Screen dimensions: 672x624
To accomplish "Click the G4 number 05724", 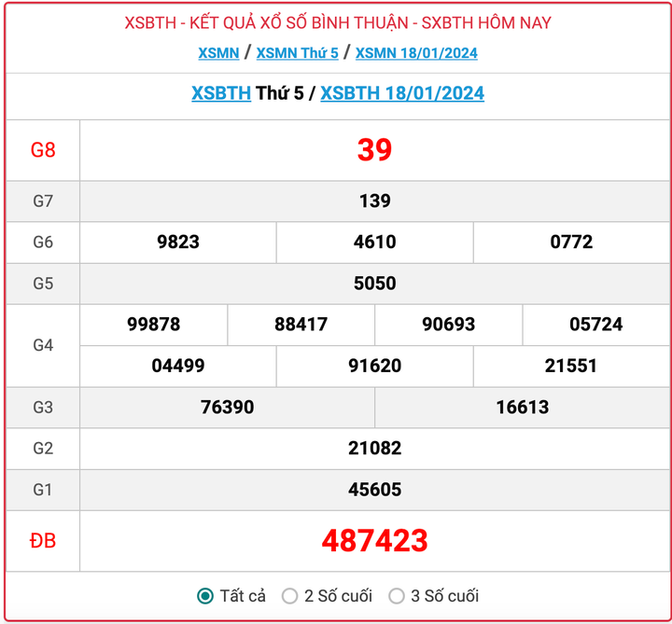I will (x=595, y=325).
